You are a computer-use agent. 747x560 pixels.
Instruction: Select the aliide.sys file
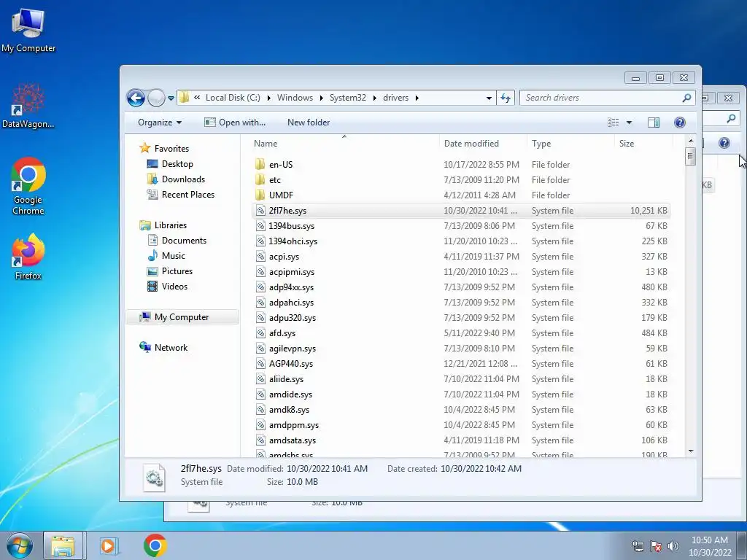point(286,379)
